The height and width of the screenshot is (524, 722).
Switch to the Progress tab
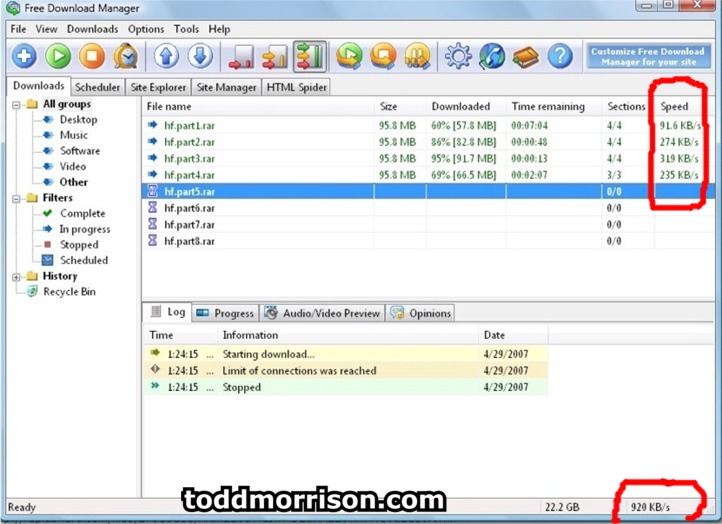tap(225, 314)
